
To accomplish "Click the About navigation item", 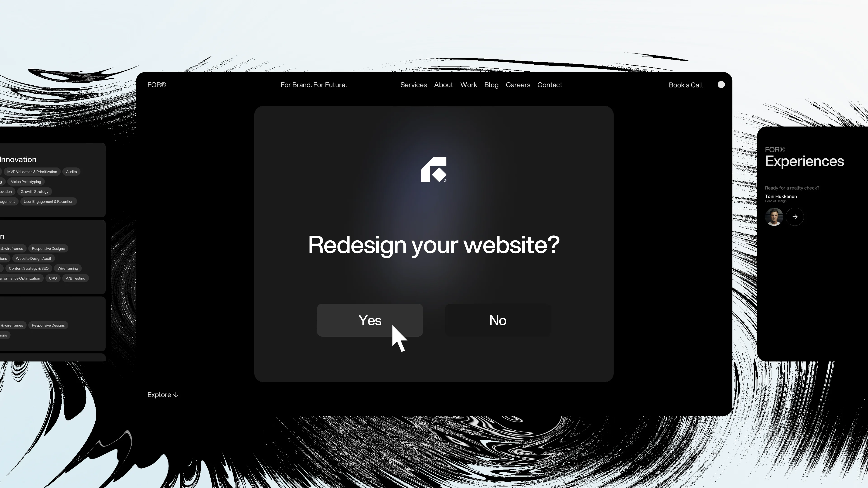I will (443, 85).
